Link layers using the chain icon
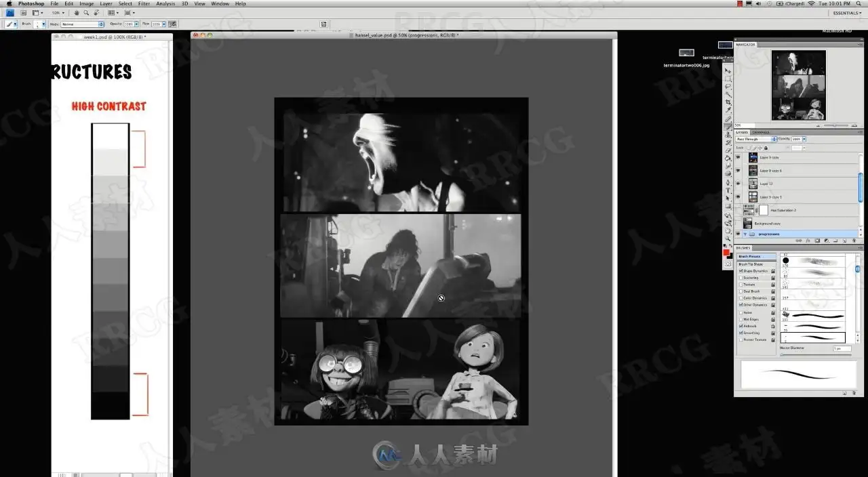The image size is (868, 477). [x=799, y=241]
